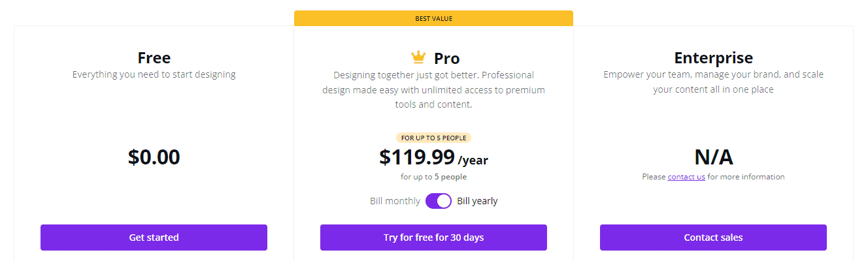This screenshot has width=868, height=261.
Task: Click the FOR UP TO 5 PEOPLE badge
Action: pyautogui.click(x=433, y=138)
